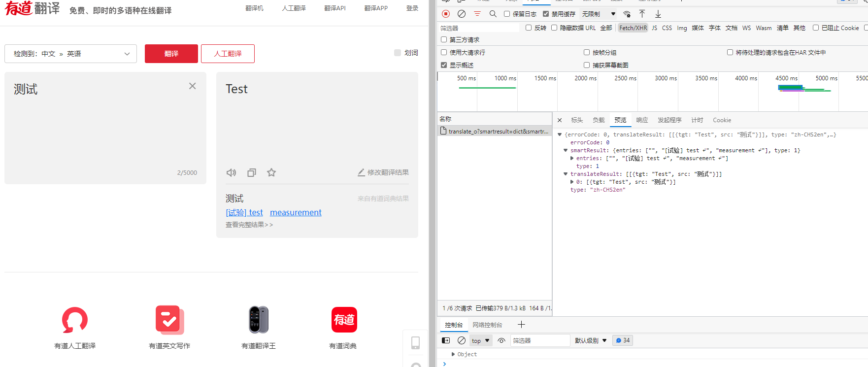Clear the console
Viewport: 868px width, 367px height.
coord(462,340)
